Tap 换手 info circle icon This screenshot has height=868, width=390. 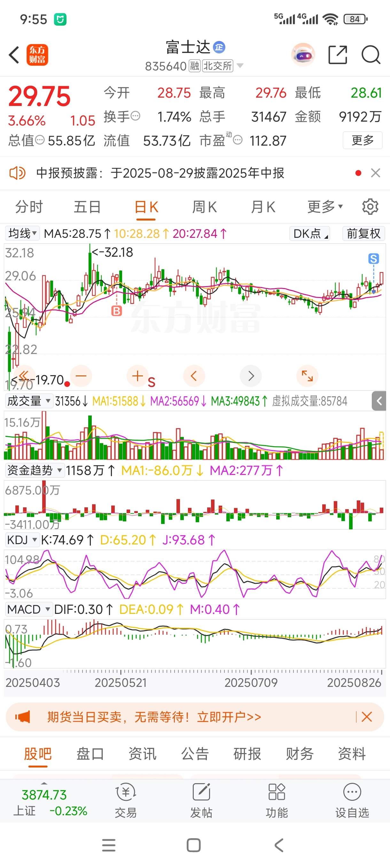coord(135,116)
